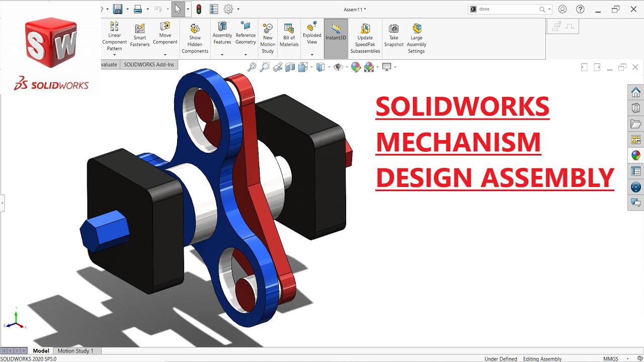Click the Move Component tool
The image size is (644, 362).
[165, 33]
